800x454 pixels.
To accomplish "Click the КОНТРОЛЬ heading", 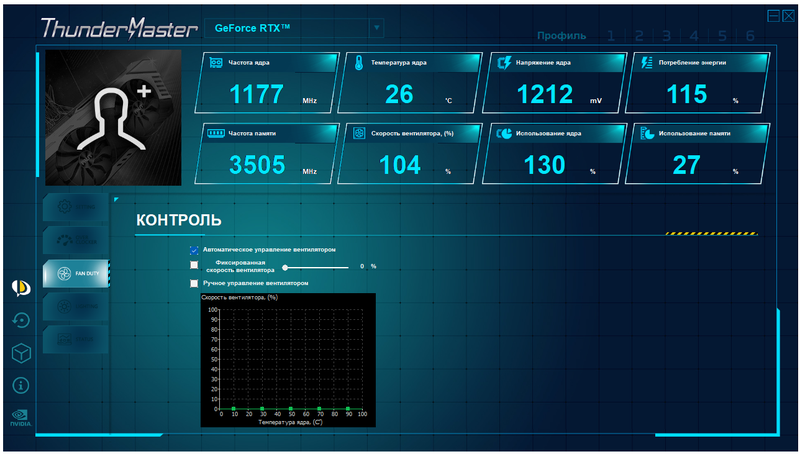I will click(179, 220).
